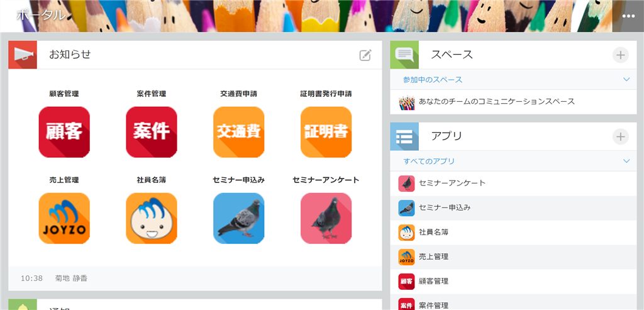The image size is (644, 310).
Task: Click the ポータル header title
Action: [41, 15]
